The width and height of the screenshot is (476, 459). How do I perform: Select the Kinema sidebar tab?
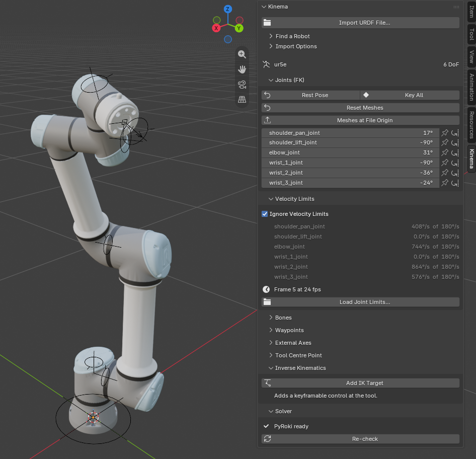[471, 159]
